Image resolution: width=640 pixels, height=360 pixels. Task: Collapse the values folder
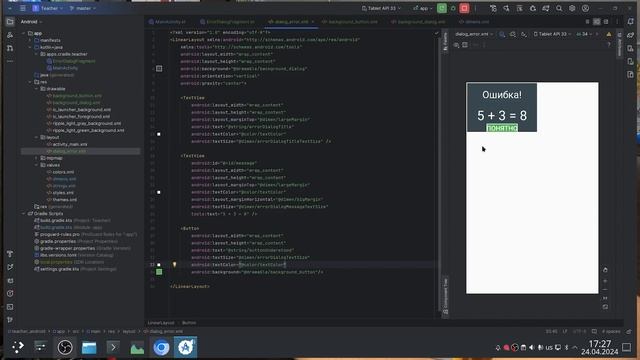[37, 165]
